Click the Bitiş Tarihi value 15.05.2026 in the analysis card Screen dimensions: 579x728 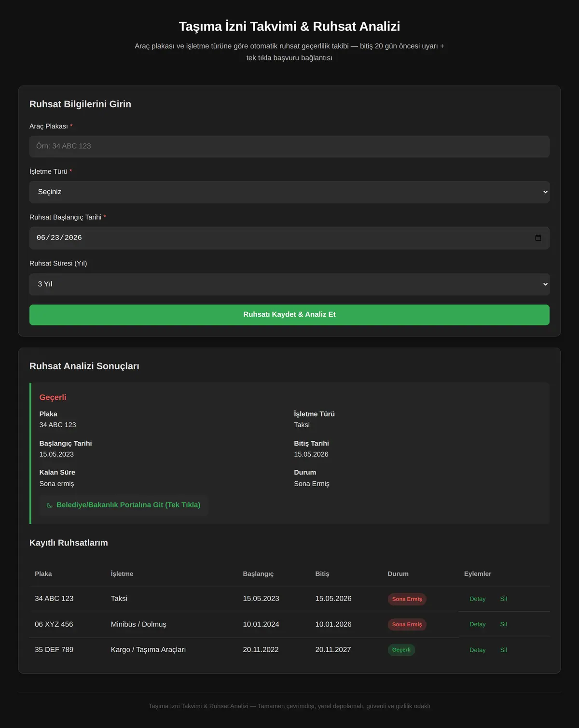(x=311, y=454)
